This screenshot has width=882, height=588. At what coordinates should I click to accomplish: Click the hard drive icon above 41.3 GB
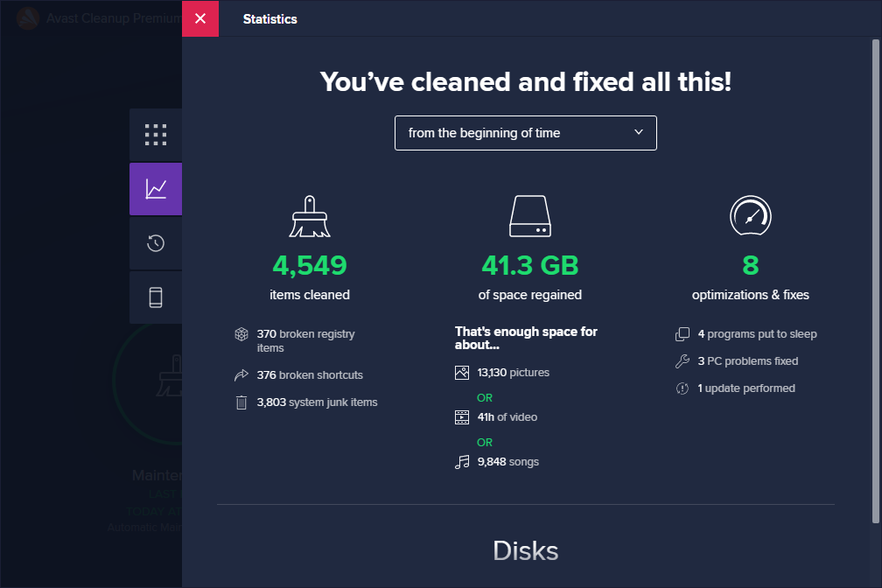coord(529,215)
